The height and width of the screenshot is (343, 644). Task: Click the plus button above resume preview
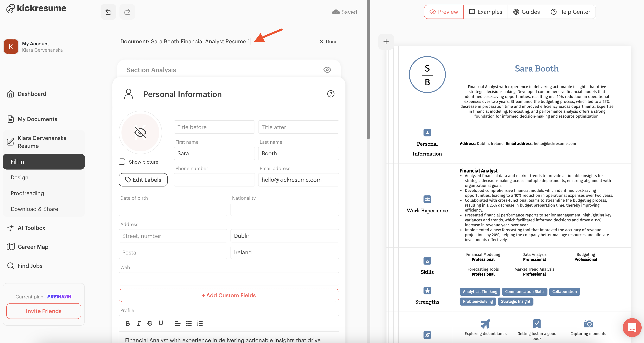coord(386,42)
